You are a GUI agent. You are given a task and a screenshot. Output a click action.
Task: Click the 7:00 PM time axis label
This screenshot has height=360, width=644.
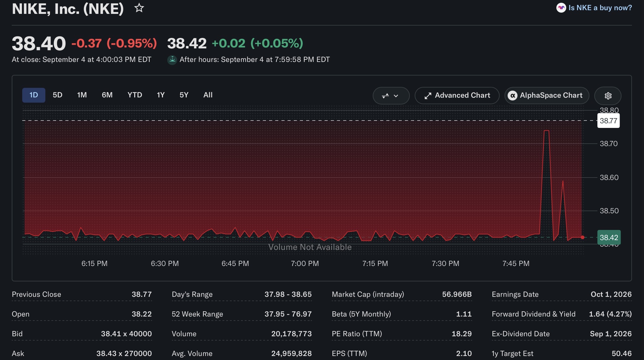click(305, 264)
